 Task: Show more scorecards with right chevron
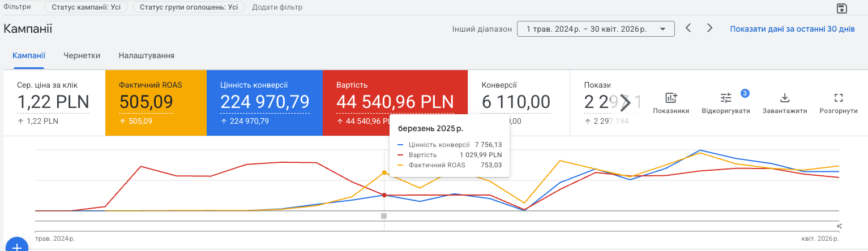pos(625,102)
